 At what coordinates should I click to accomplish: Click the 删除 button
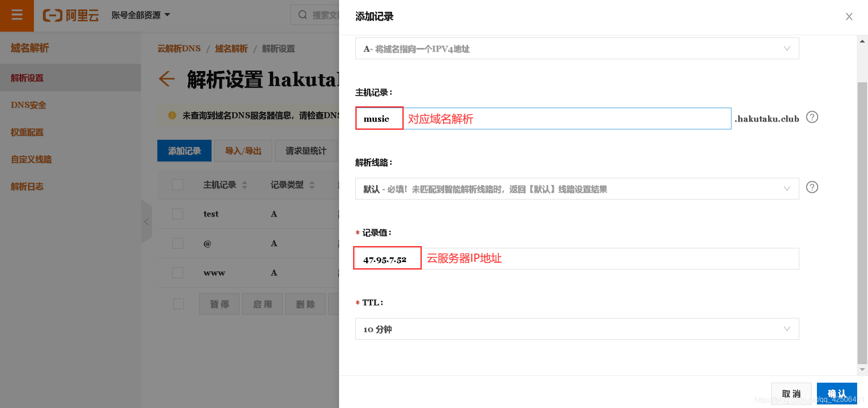(x=306, y=304)
